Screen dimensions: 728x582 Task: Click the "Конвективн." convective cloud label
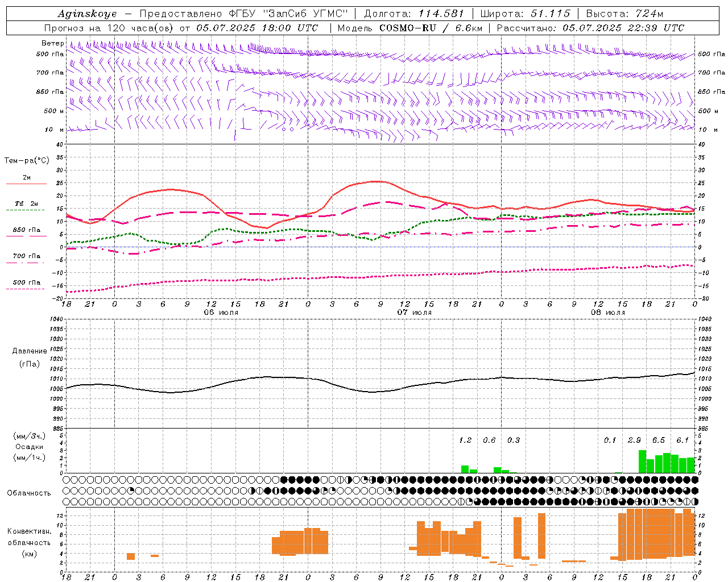(30, 531)
